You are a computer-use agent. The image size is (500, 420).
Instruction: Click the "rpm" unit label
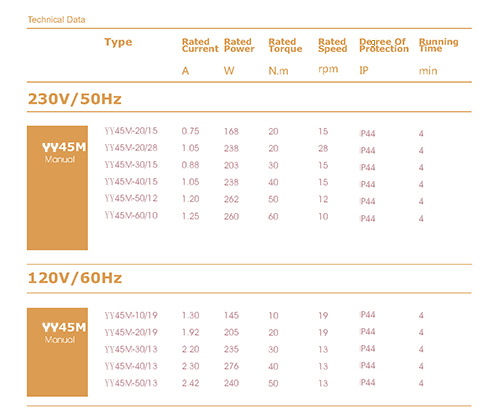tap(328, 69)
